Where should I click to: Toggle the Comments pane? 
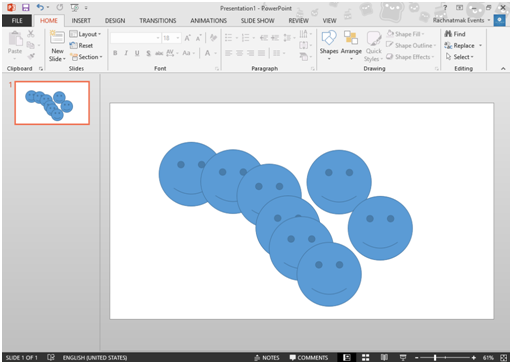pyautogui.click(x=309, y=357)
